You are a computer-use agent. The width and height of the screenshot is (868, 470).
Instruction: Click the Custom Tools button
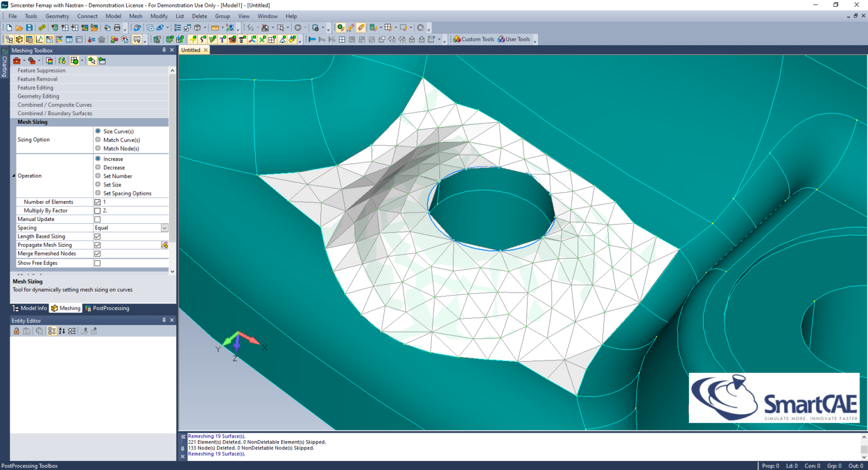point(474,40)
